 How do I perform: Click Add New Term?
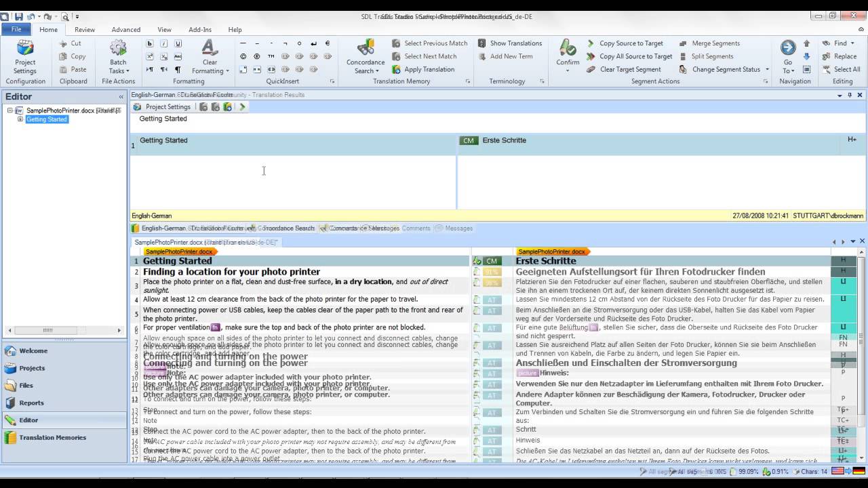pyautogui.click(x=505, y=56)
